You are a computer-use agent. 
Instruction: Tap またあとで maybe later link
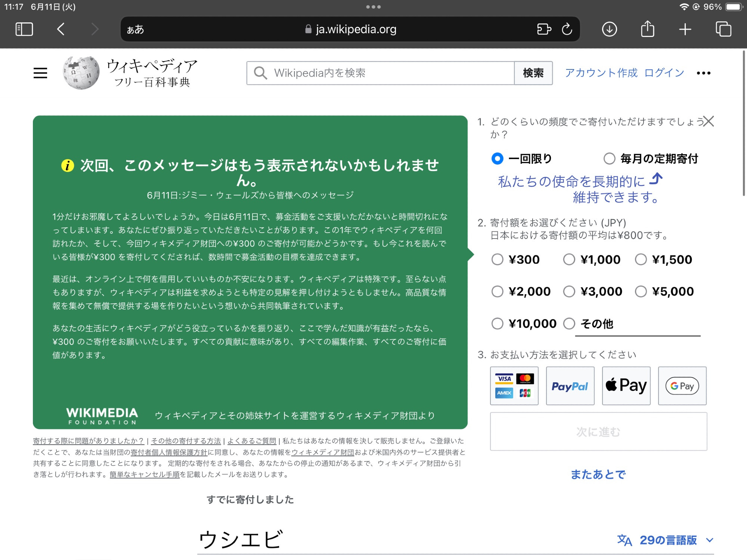click(x=598, y=475)
